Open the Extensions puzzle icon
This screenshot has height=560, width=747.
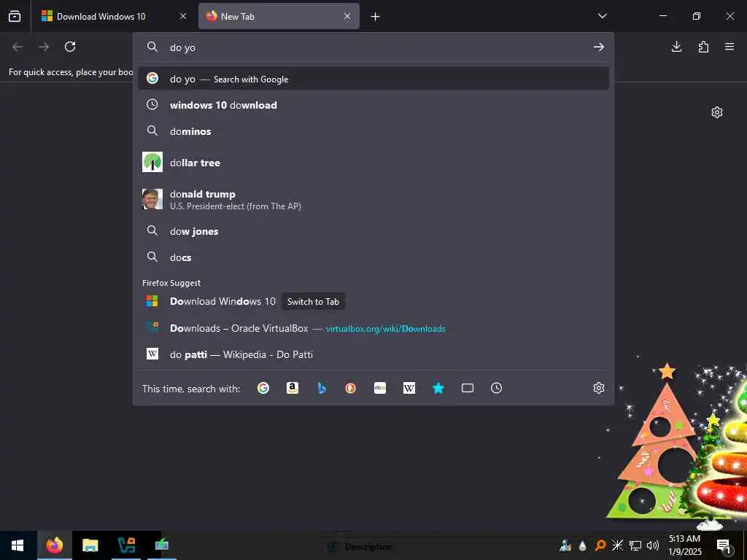(703, 47)
